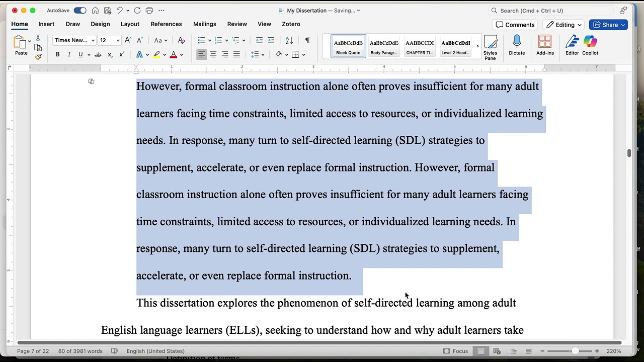This screenshot has height=362, width=644.
Task: Click the Copy icon below Cut
Action: point(38,48)
